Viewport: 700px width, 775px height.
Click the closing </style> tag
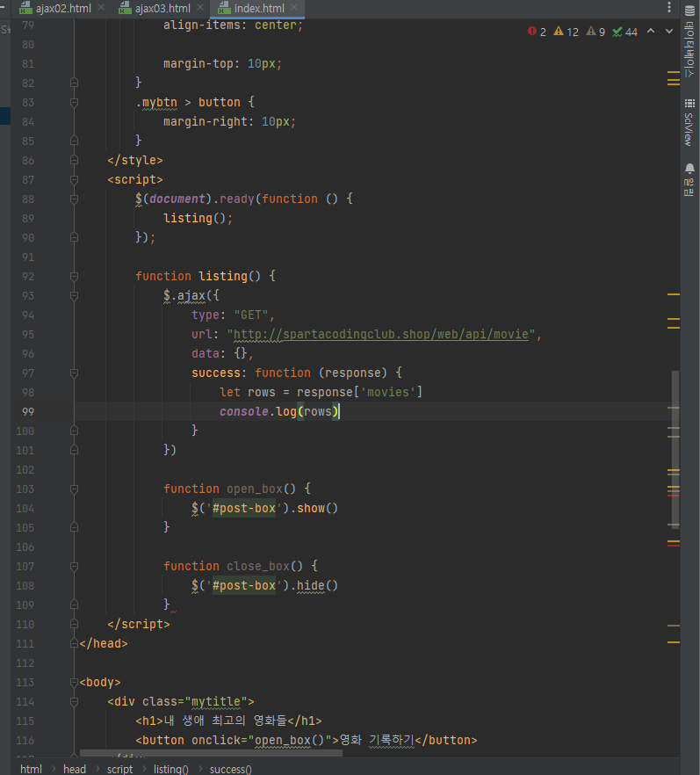pos(135,160)
